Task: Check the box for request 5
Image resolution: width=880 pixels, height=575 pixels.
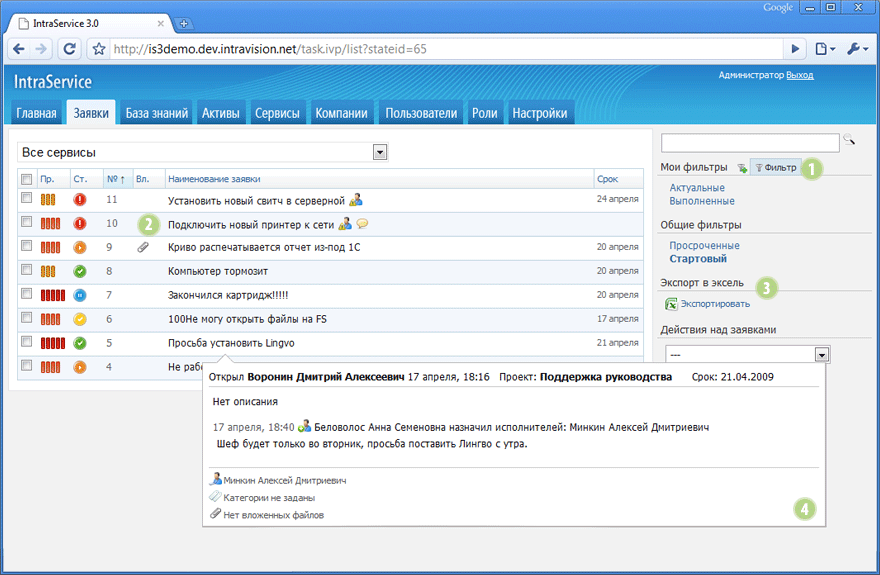Action: click(26, 342)
